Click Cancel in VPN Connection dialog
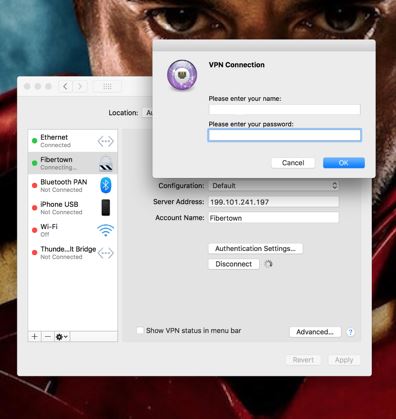Image resolution: width=396 pixels, height=419 pixels. [x=293, y=163]
